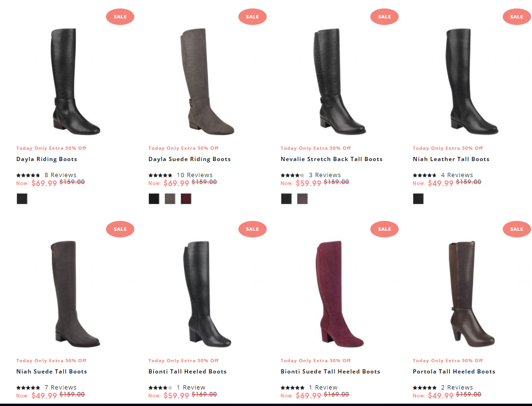Screen dimensions: 532x406
Task: Select black swatch under Dayla Suede Riding Boots
Action: click(x=154, y=199)
